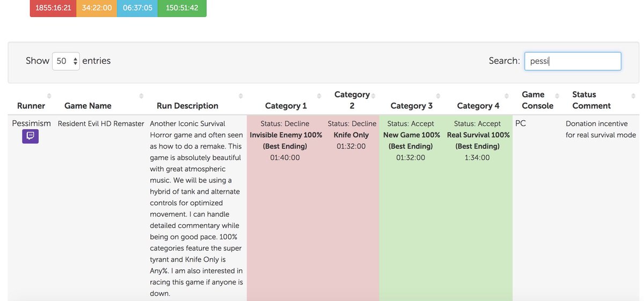Select the runner name Pessimism
Viewport: 644px width, 301px height.
pos(31,123)
